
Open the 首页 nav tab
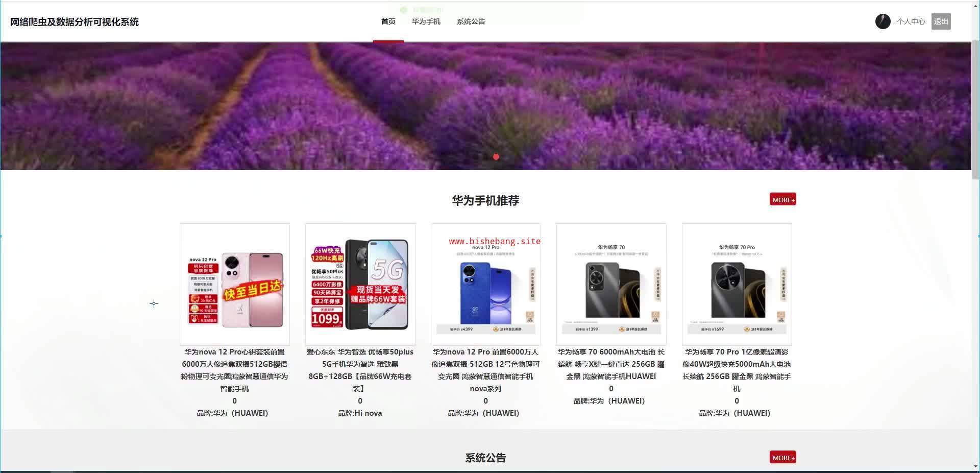(x=388, y=21)
